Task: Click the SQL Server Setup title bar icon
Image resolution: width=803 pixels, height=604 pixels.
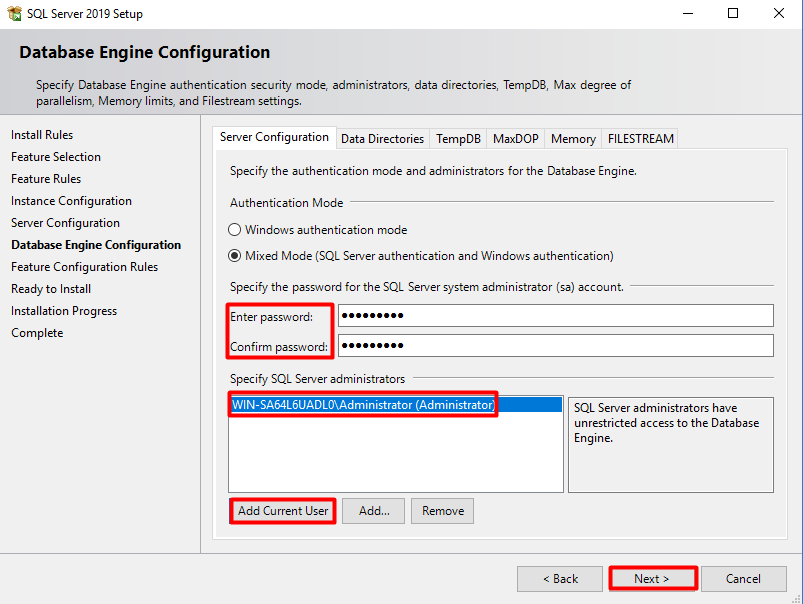Action: coord(14,13)
